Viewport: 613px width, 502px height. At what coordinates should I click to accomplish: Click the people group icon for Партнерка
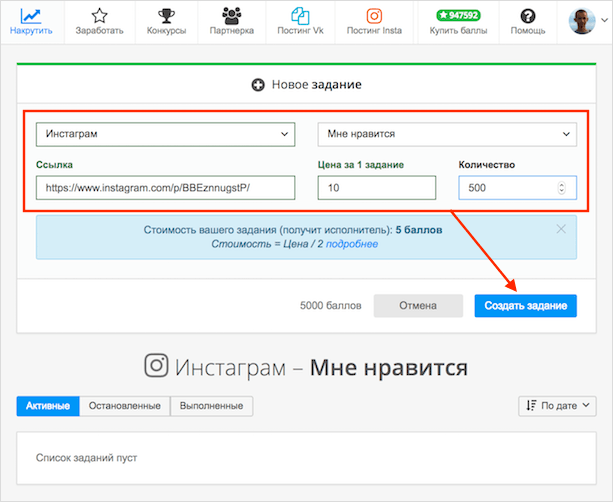(232, 16)
